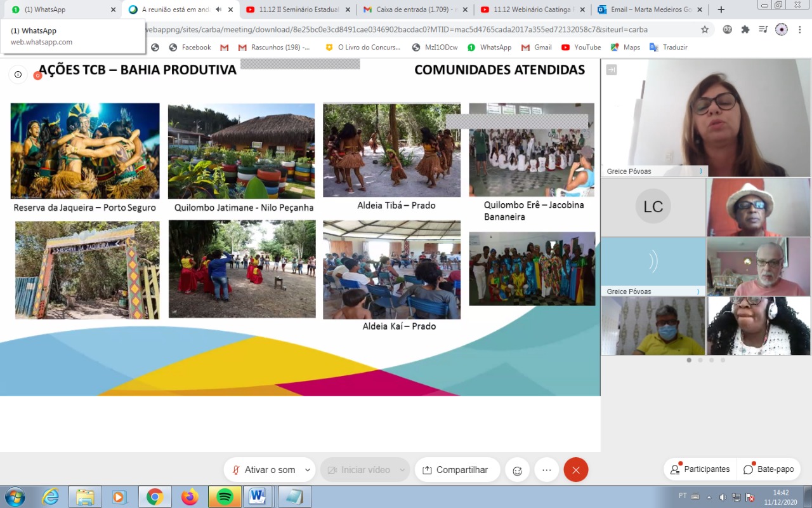812x508 pixels.
Task: Open the Chrome three-dot menu
Action: coord(800,29)
